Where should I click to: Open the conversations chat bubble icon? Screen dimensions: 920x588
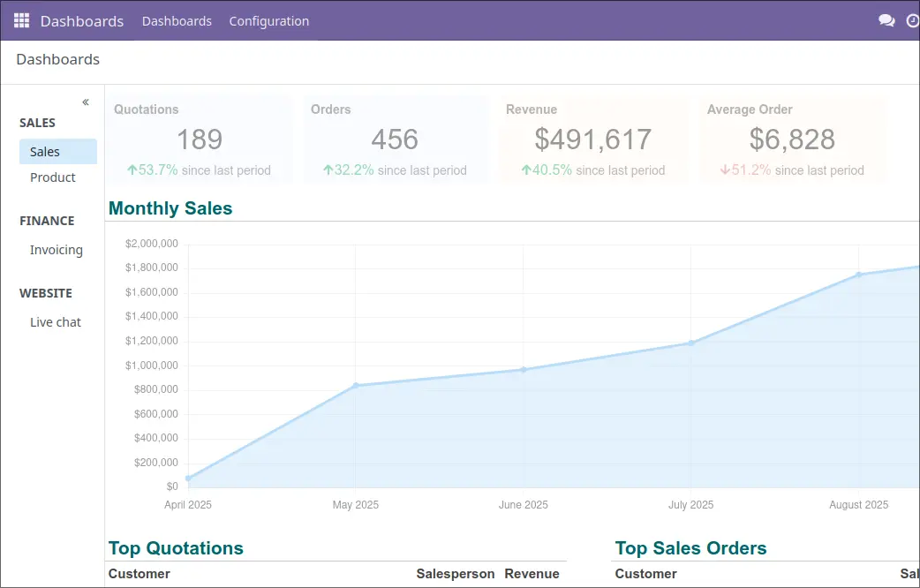click(886, 20)
